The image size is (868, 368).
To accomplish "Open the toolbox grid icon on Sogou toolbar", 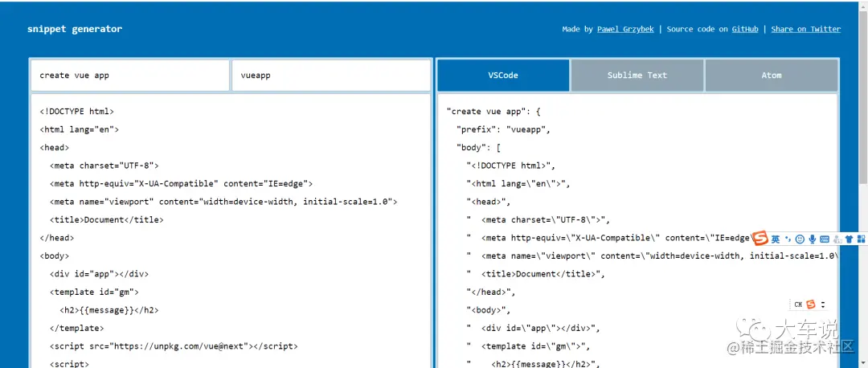I will point(861,239).
